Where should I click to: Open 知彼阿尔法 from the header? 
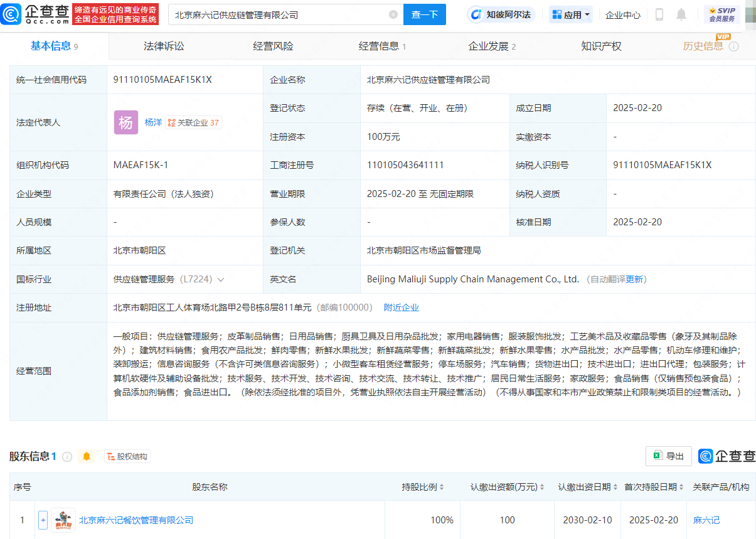499,14
